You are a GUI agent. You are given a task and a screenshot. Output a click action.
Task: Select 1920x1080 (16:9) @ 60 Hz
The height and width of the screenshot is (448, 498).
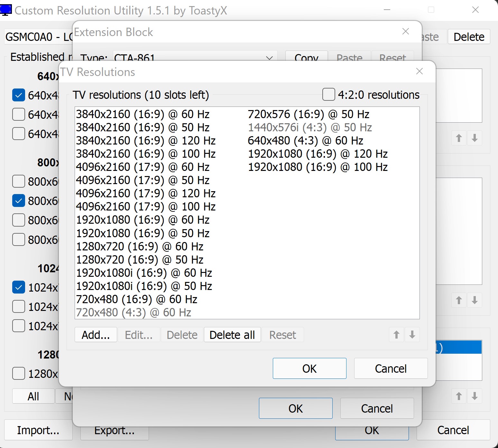tap(143, 220)
